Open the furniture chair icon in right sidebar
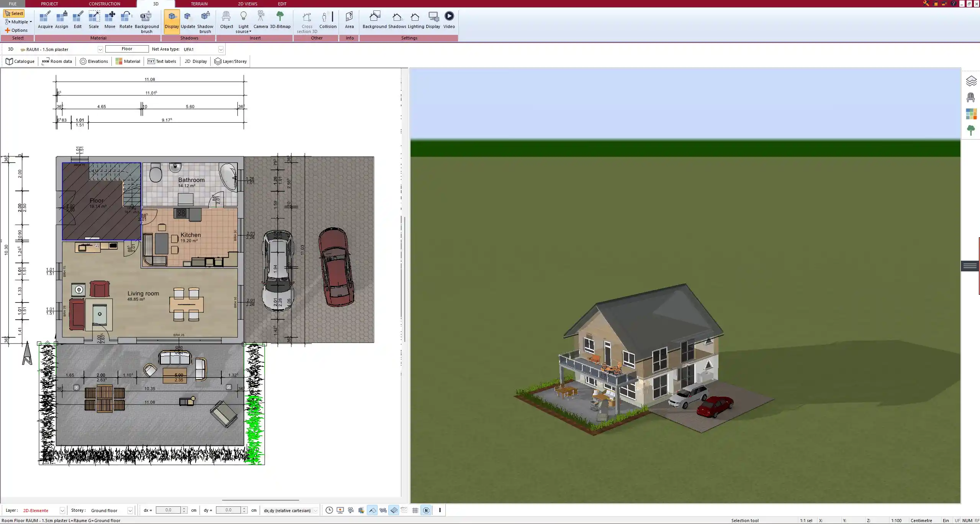Image resolution: width=980 pixels, height=524 pixels. coord(970,97)
